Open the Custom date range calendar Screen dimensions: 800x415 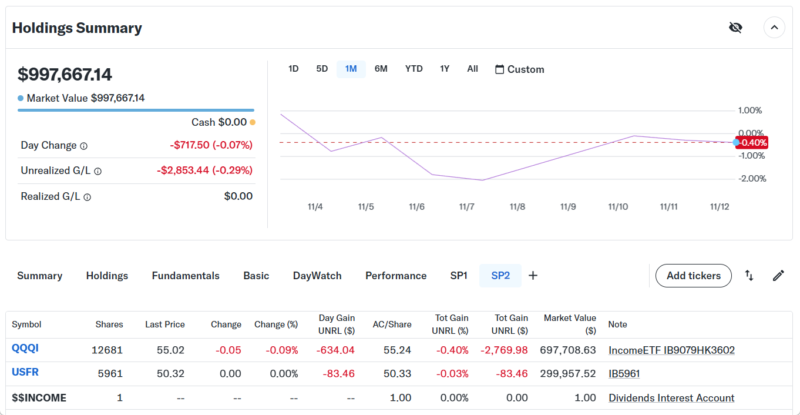[x=519, y=69]
